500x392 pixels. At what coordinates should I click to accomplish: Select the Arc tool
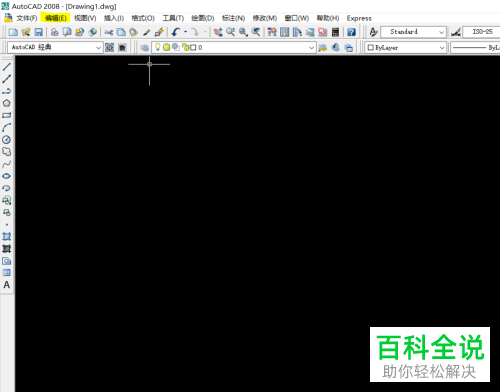click(7, 127)
